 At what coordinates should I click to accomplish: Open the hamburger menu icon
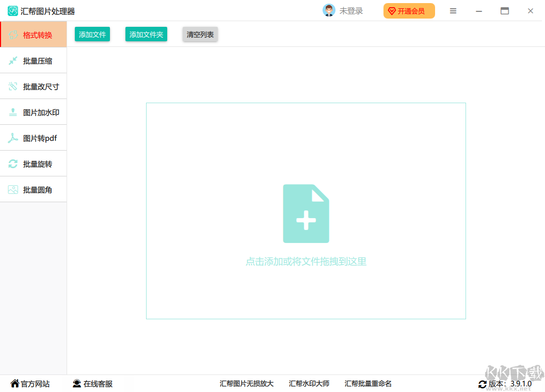coord(453,11)
